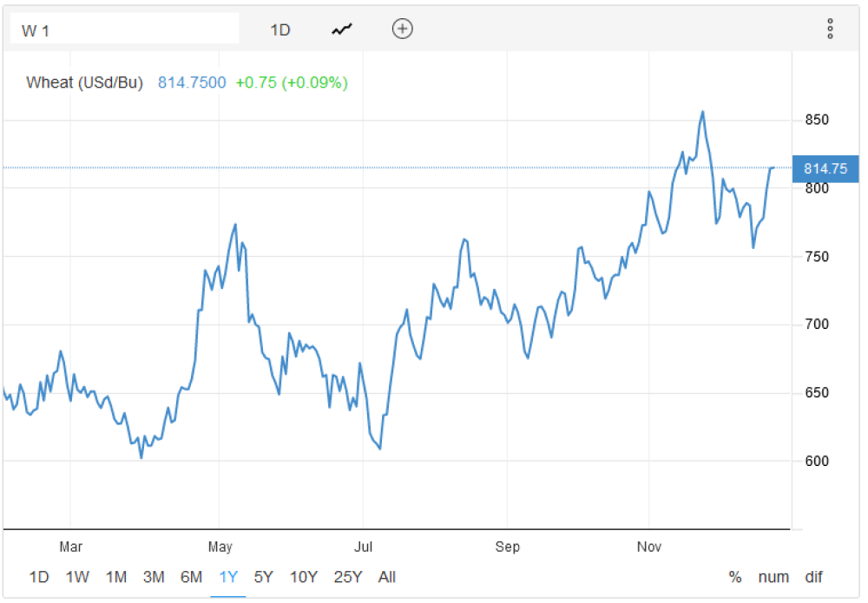The width and height of the screenshot is (868, 603).
Task: Select the 1D time range at bottom
Action: pyautogui.click(x=39, y=577)
